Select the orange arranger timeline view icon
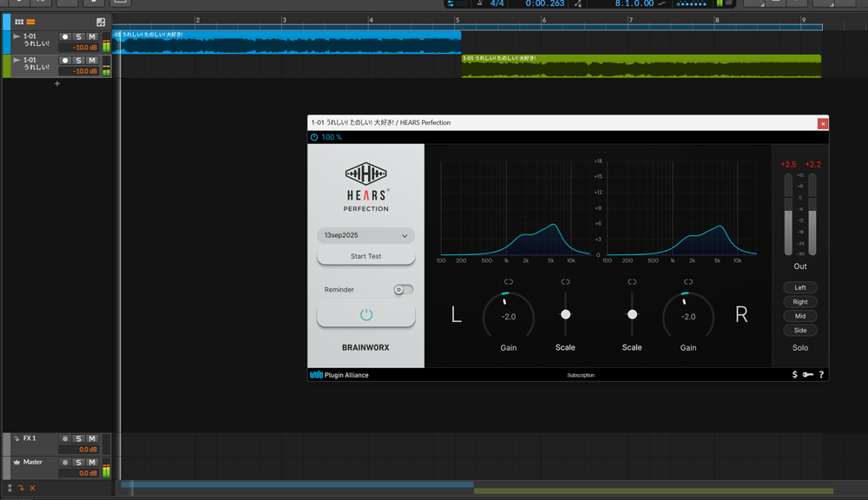Screen dimensions: 868x500 (30, 23)
